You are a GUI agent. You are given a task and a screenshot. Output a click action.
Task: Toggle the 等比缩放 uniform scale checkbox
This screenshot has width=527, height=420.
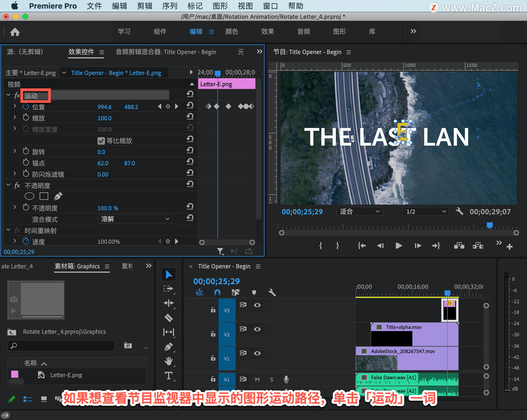pos(101,141)
